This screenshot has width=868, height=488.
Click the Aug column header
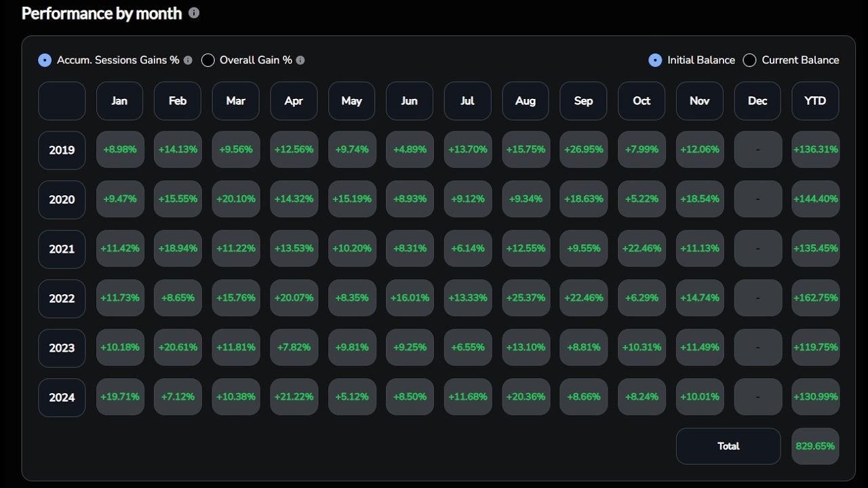tap(526, 101)
